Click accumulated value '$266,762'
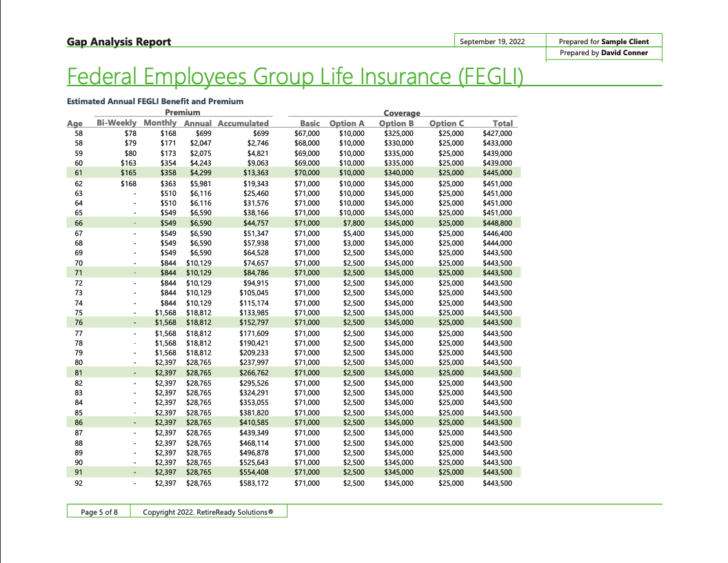This screenshot has width=728, height=563. 254,373
